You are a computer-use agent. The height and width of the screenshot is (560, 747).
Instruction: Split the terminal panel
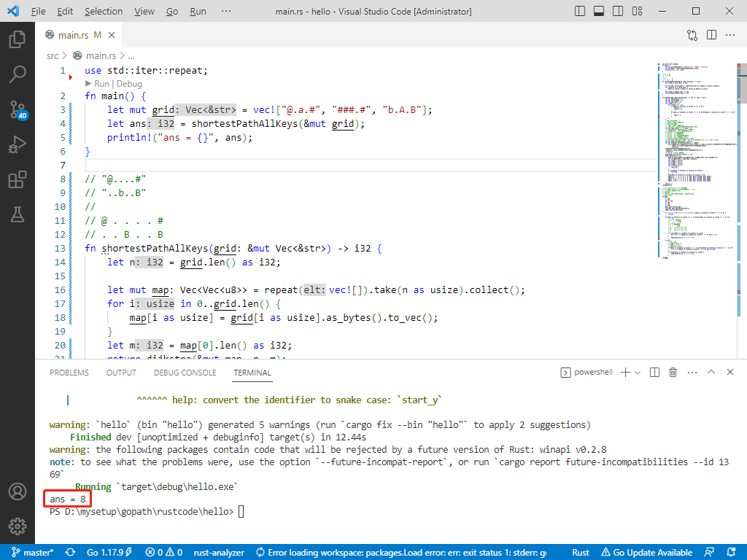pos(654,373)
